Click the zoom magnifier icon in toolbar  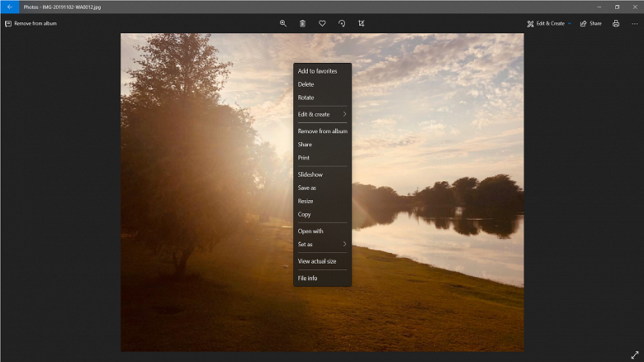(x=283, y=23)
